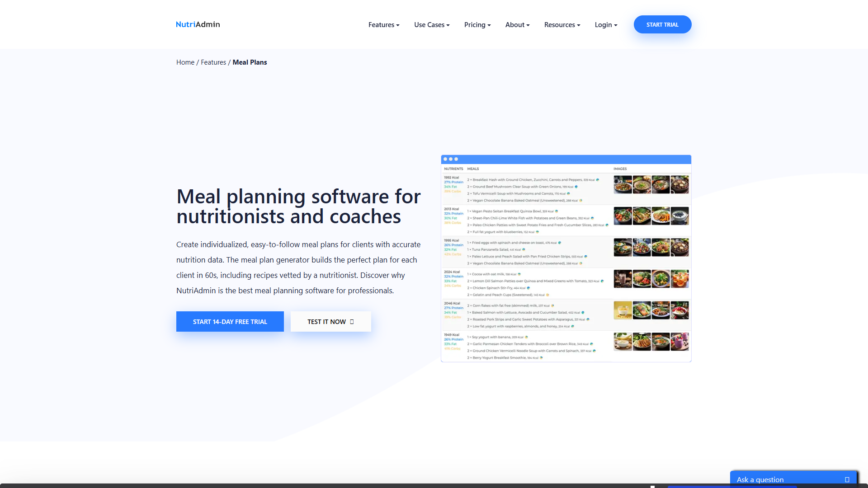Image resolution: width=868 pixels, height=488 pixels.
Task: Click the paragraph starting 'Create individualized'
Action: pos(298,267)
